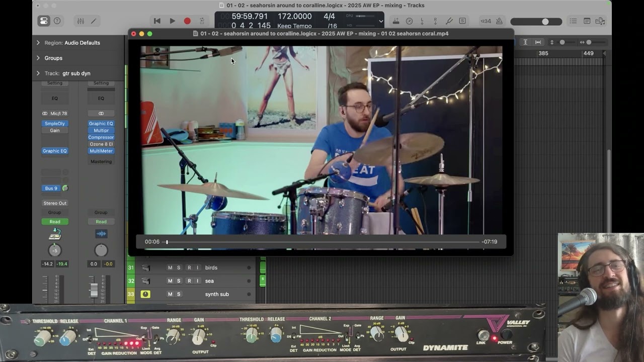The height and width of the screenshot is (362, 644).
Task: Open the Bus 9 send slot
Action: tap(51, 188)
